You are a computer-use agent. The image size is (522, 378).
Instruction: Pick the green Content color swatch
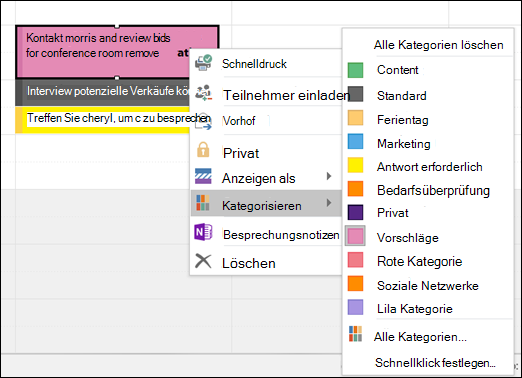tap(355, 70)
